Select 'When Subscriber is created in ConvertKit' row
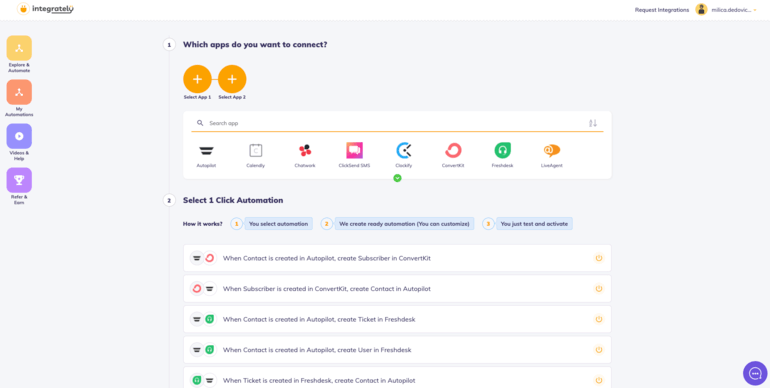770x388 pixels. pyautogui.click(x=397, y=289)
